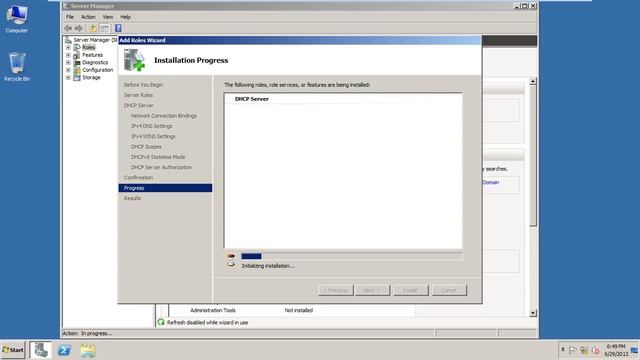Expand the Roles tree node
Screen dimensions: 640x360
coord(68,47)
